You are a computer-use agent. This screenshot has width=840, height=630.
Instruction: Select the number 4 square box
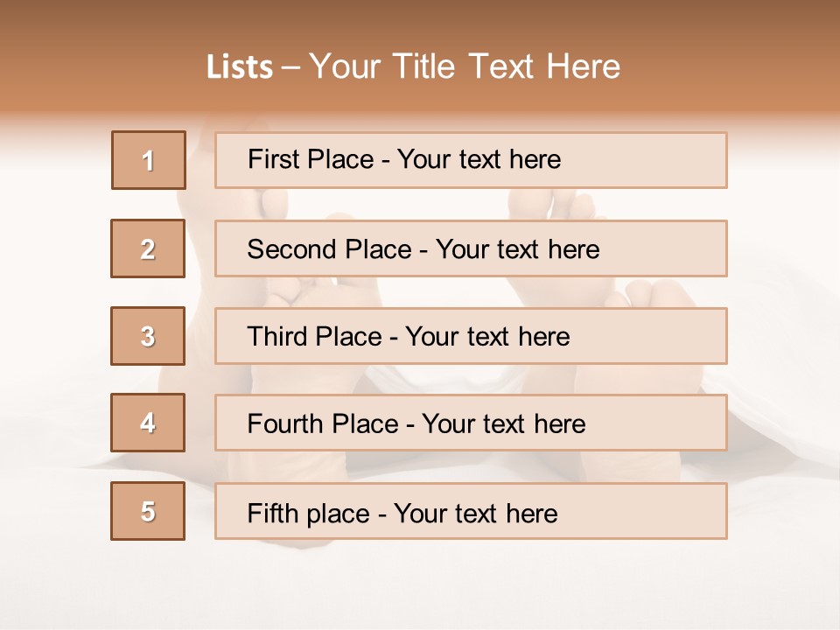click(x=148, y=423)
